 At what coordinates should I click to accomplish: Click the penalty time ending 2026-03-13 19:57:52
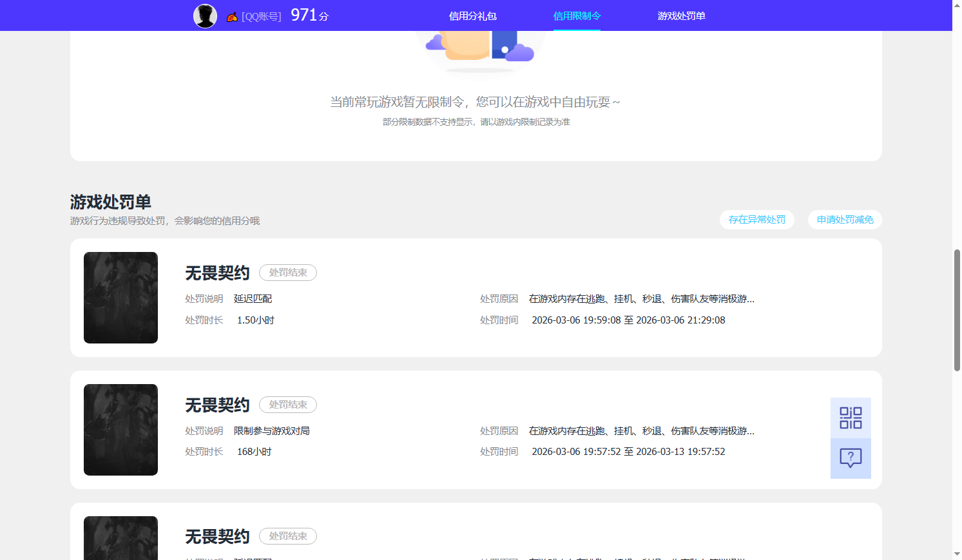628,452
